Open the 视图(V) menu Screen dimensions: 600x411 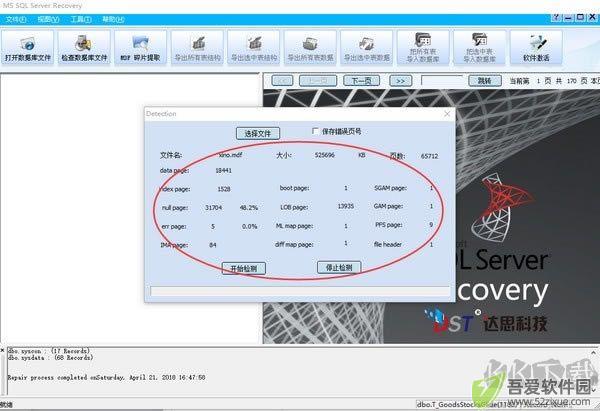click(x=48, y=19)
